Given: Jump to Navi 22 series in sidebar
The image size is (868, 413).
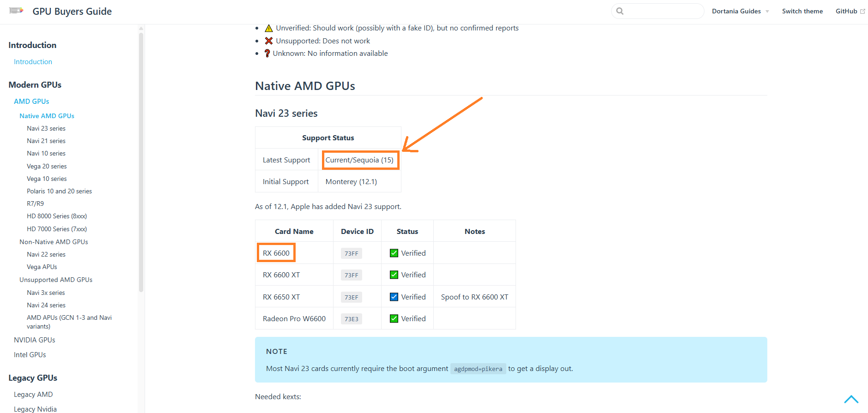Looking at the screenshot, I should click(x=46, y=254).
